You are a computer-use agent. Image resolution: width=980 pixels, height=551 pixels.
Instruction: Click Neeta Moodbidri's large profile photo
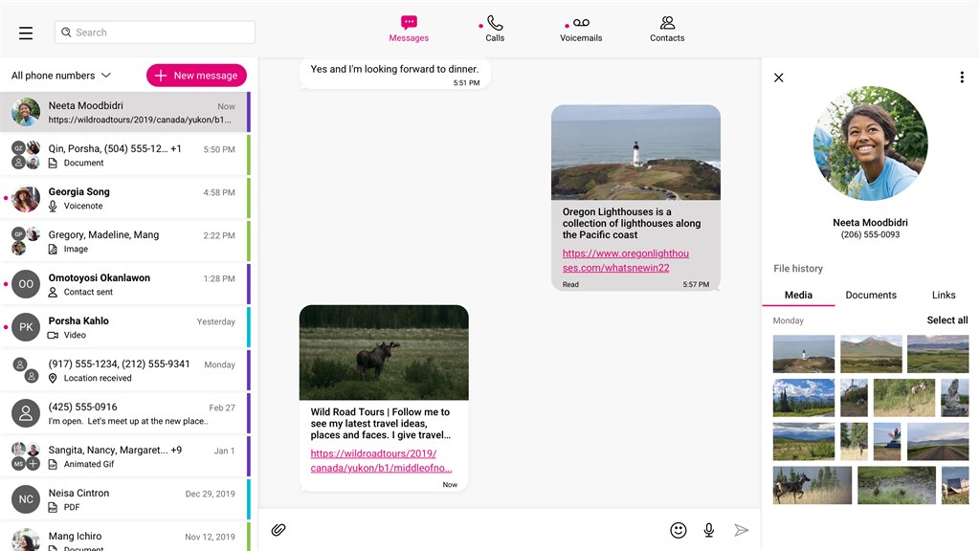click(870, 143)
